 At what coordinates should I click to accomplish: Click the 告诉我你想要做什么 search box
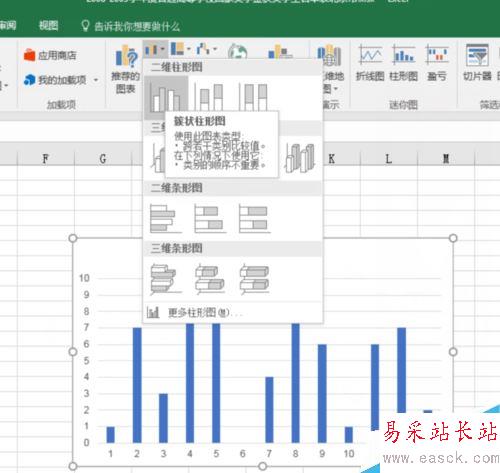131,26
